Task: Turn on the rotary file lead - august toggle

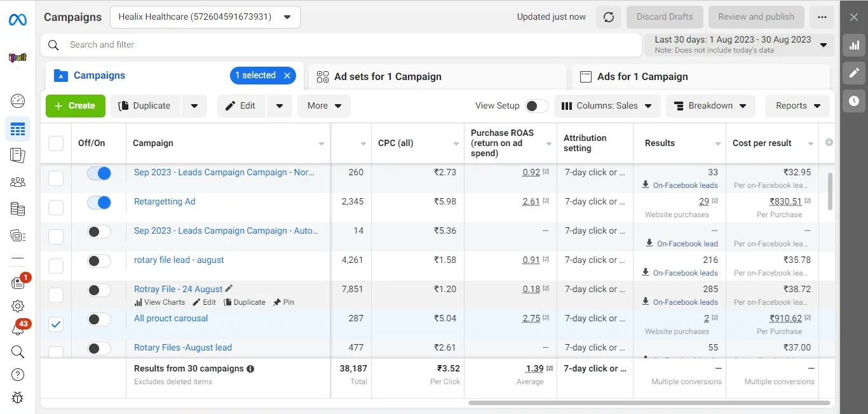Action: click(x=99, y=261)
